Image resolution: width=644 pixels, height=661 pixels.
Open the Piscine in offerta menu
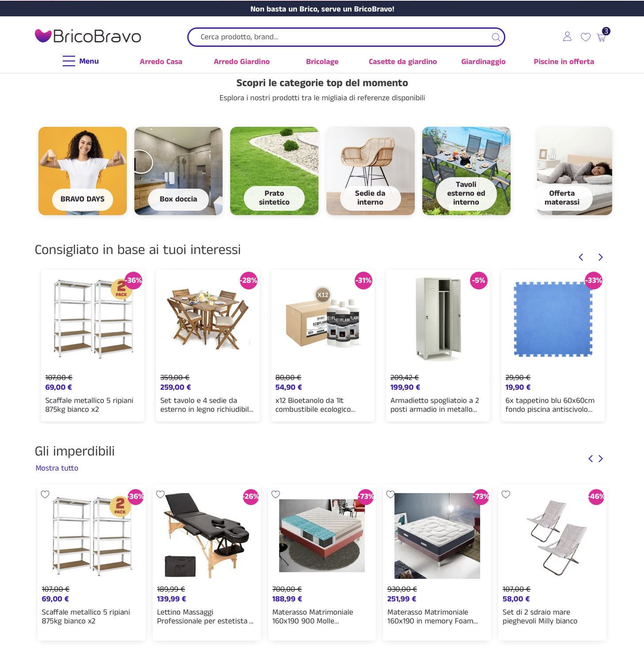(x=564, y=62)
